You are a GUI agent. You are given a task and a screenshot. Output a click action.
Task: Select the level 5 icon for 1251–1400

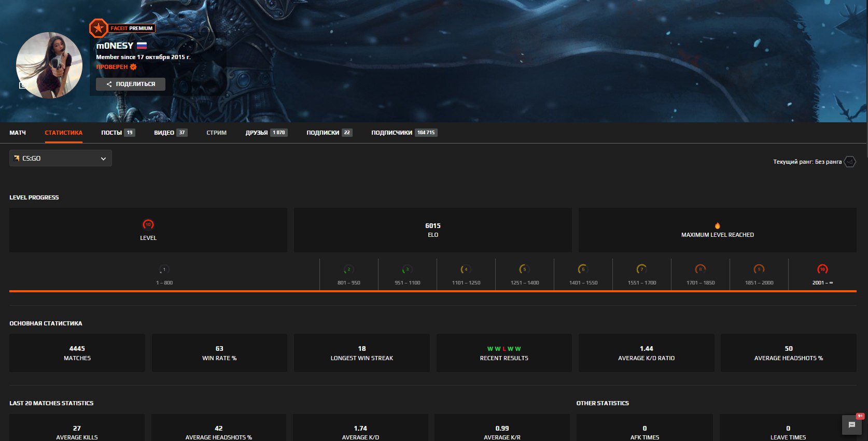pyautogui.click(x=524, y=269)
